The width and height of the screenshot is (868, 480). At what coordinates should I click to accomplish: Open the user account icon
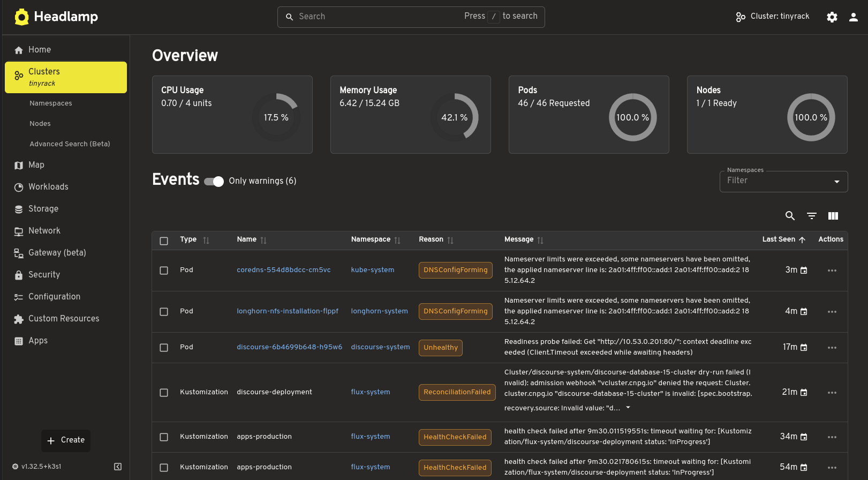pyautogui.click(x=854, y=17)
